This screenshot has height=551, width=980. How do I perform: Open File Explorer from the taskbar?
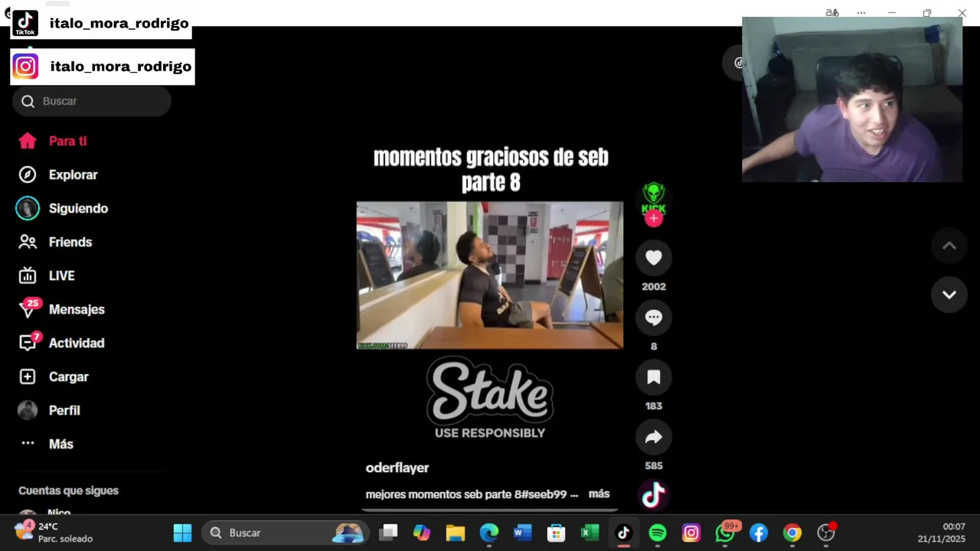[x=456, y=533]
